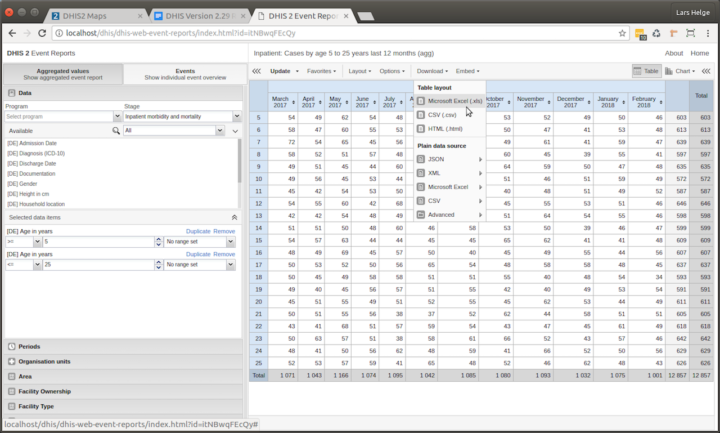Select the Aggregated values mode
This screenshot has width=720, height=433.
(x=63, y=74)
